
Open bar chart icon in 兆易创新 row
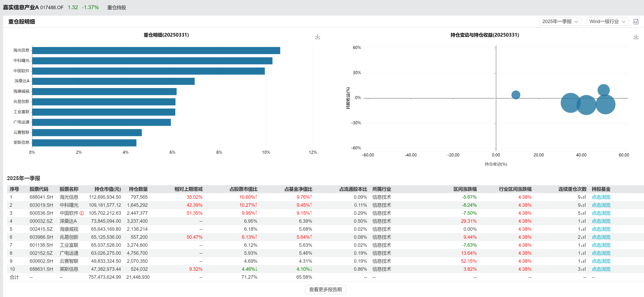pyautogui.click(x=583, y=237)
